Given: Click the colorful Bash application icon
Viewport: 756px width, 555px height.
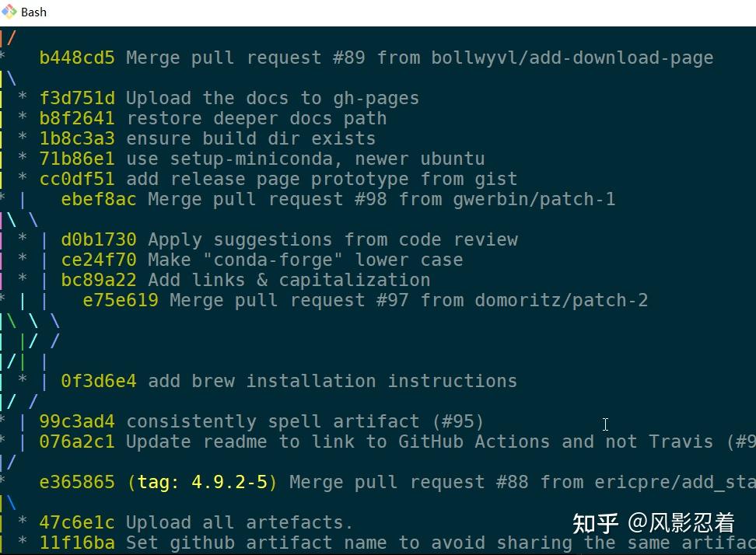Looking at the screenshot, I should (x=11, y=12).
